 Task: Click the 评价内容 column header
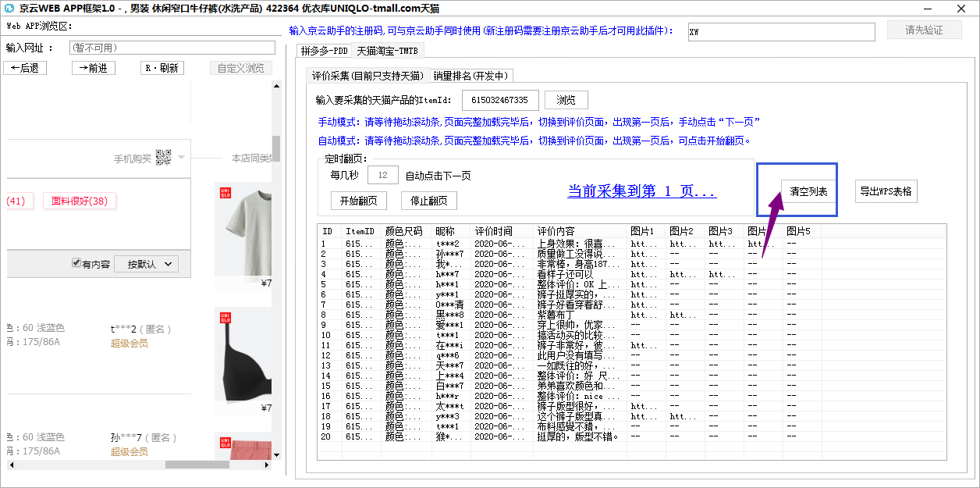coord(580,231)
